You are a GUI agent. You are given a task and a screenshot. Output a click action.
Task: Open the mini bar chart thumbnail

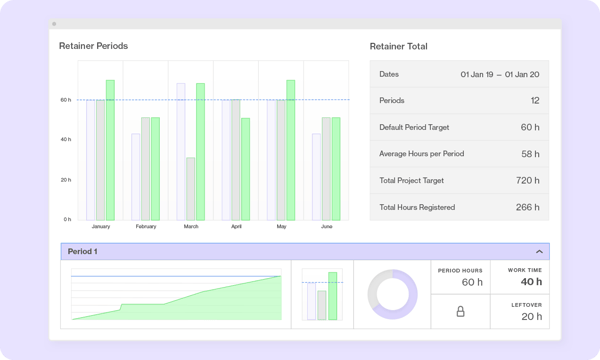pyautogui.click(x=322, y=294)
